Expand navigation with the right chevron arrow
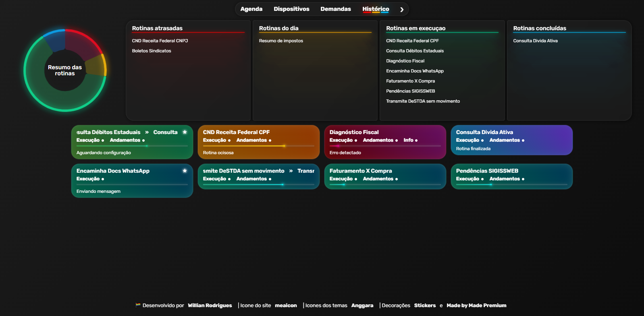The width and height of the screenshot is (644, 316). [401, 9]
